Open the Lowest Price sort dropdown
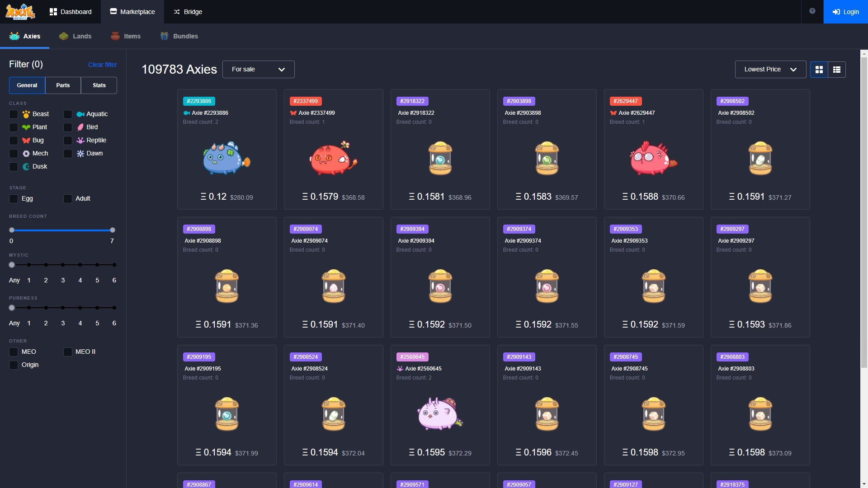868x488 pixels. pyautogui.click(x=770, y=69)
